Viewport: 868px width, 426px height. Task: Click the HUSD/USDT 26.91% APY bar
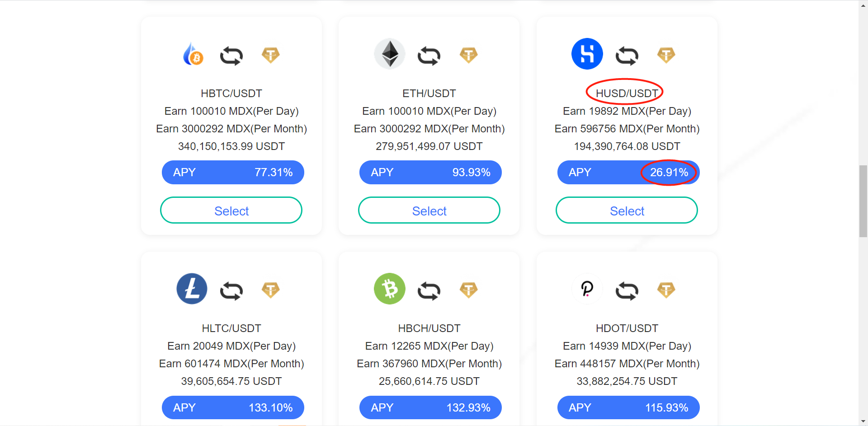628,173
